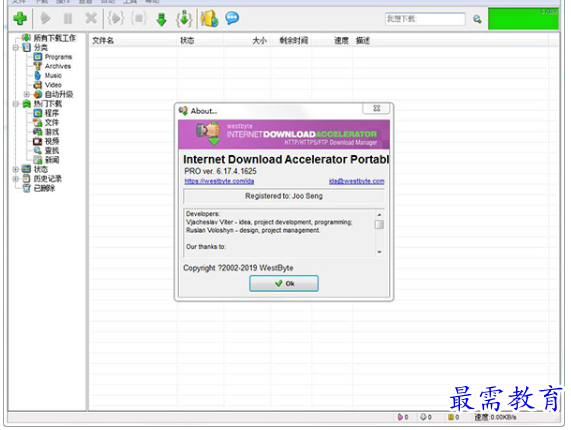Expand the 自动升级 branch

27,94
